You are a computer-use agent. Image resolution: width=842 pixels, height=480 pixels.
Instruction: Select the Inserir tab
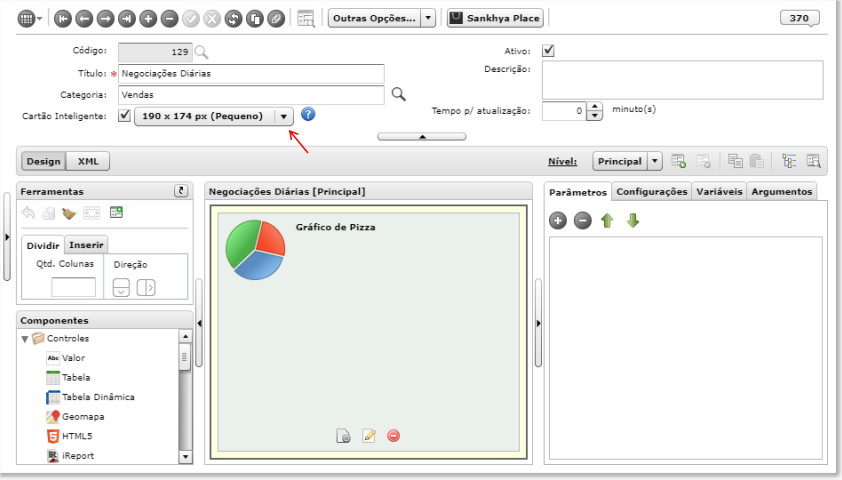click(x=86, y=245)
